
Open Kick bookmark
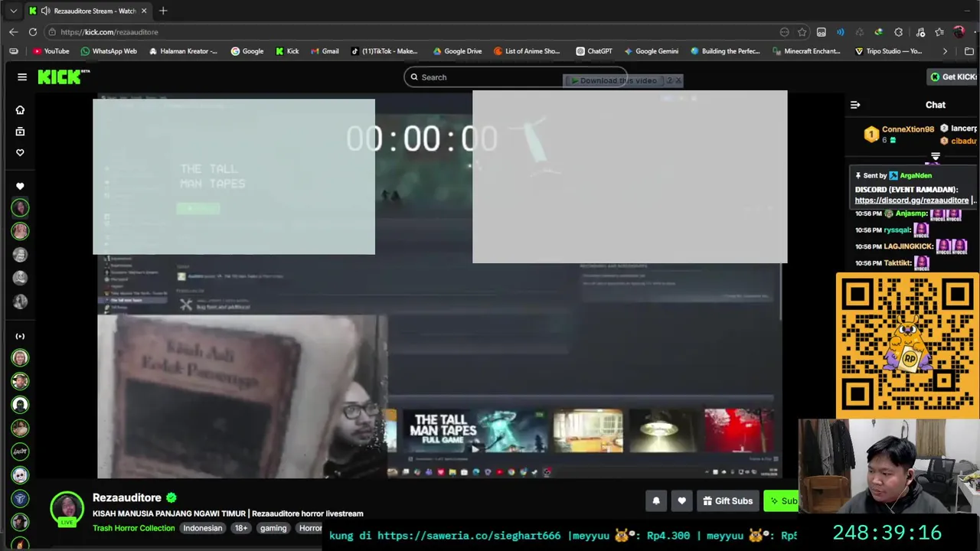[286, 51]
